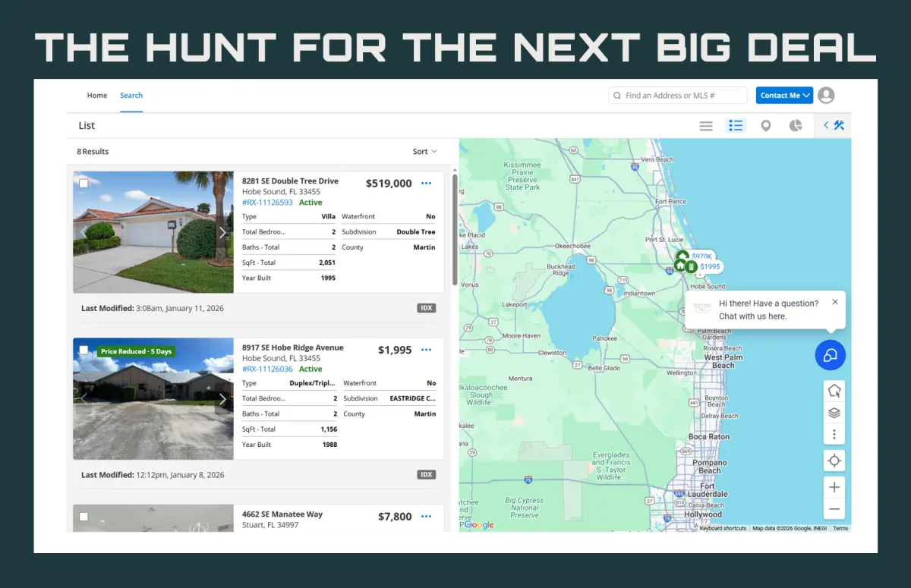Click the $7,800 listing price
The image size is (911, 588).
pyautogui.click(x=395, y=517)
